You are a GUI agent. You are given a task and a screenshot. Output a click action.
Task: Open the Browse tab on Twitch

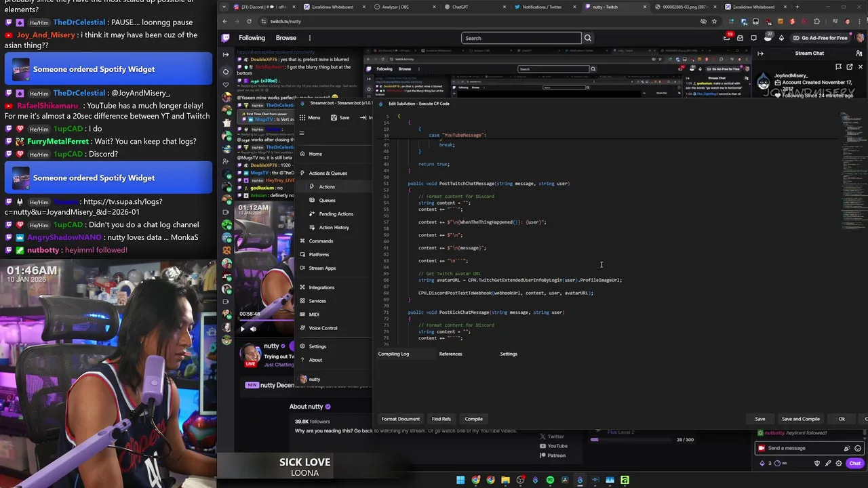(285, 38)
